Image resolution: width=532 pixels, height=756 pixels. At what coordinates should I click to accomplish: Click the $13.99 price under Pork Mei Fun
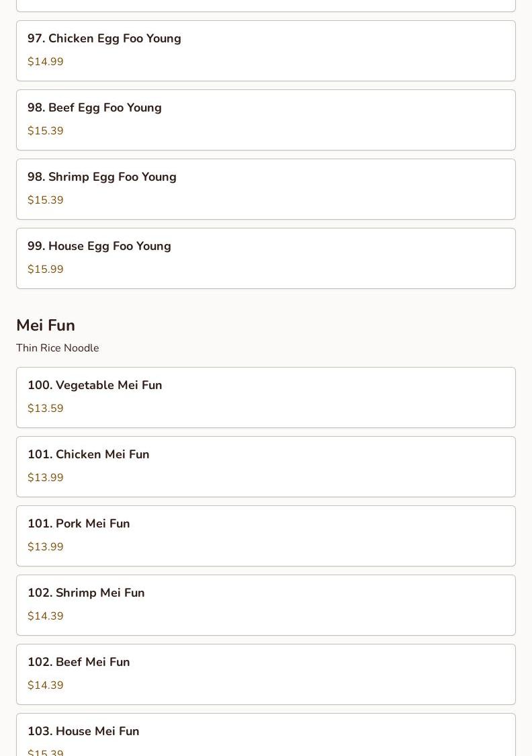(45, 547)
